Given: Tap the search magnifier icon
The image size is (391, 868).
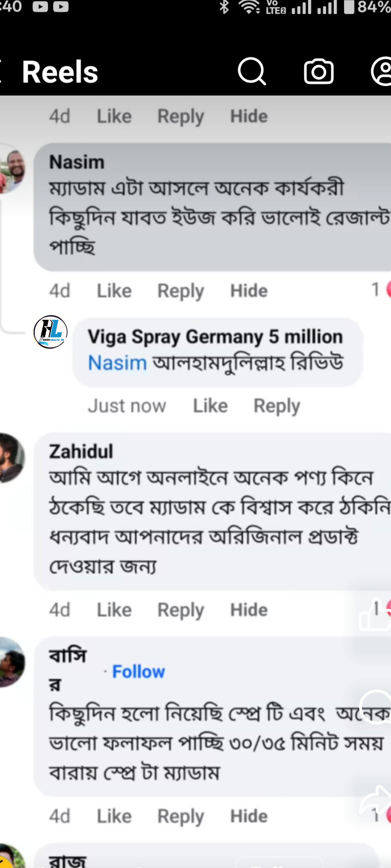Looking at the screenshot, I should tap(252, 71).
